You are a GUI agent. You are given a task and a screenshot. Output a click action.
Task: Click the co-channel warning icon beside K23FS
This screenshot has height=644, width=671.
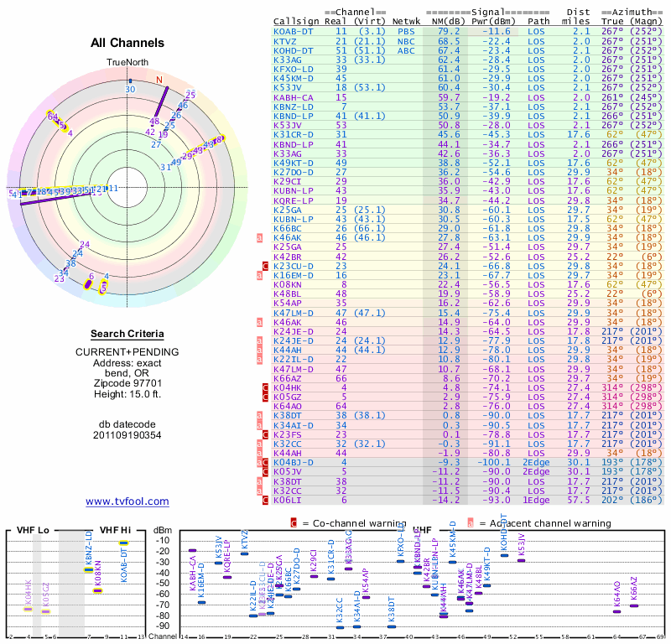pos(265,434)
